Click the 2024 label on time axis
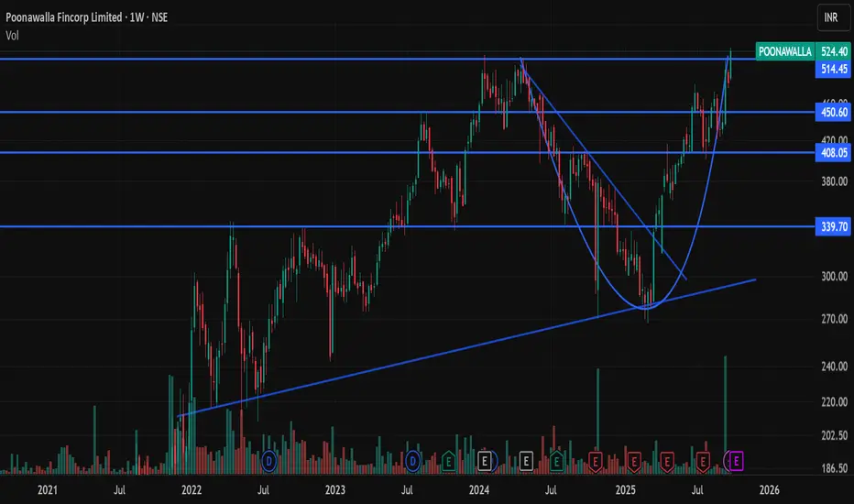This screenshot has height=504, width=854. click(x=479, y=490)
